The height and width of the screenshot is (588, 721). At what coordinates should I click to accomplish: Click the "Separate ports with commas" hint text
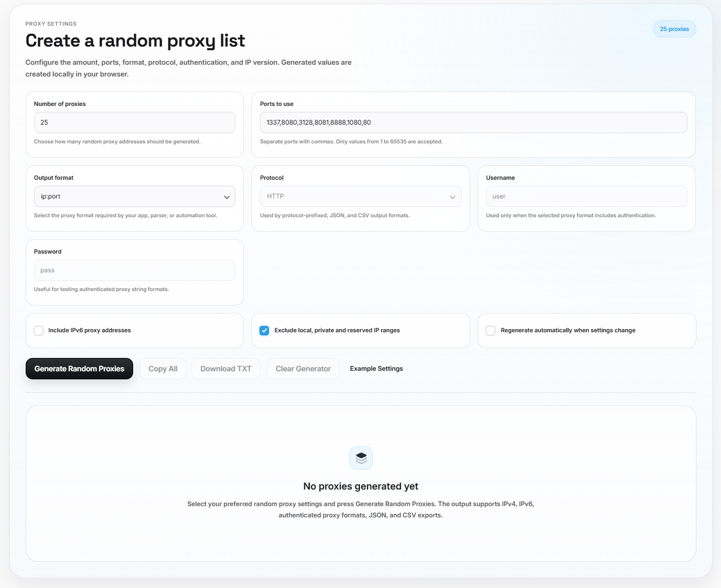tap(351, 142)
